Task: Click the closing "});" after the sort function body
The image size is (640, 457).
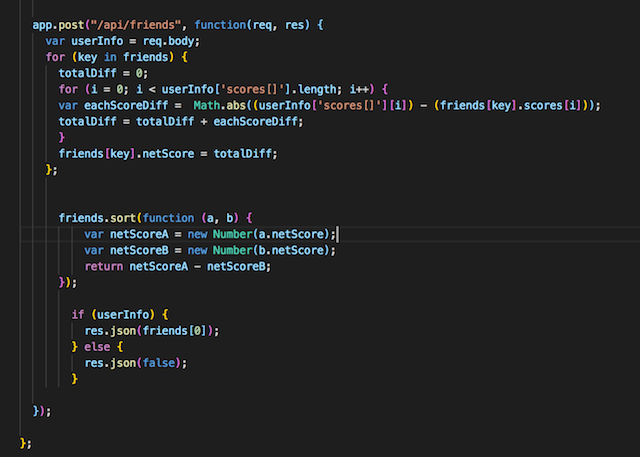Action: tap(68, 282)
